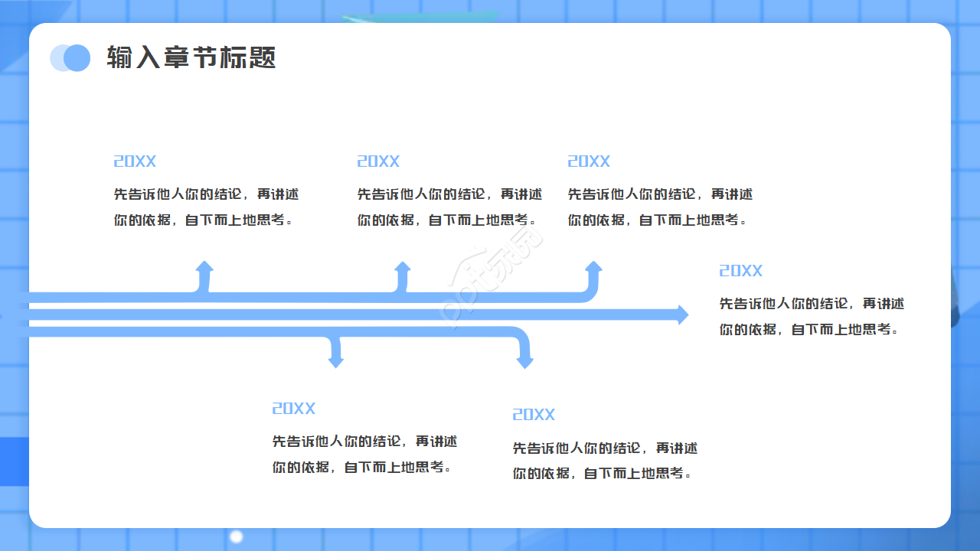
Task: Select the leftmost upward arrow shape
Action: [204, 277]
